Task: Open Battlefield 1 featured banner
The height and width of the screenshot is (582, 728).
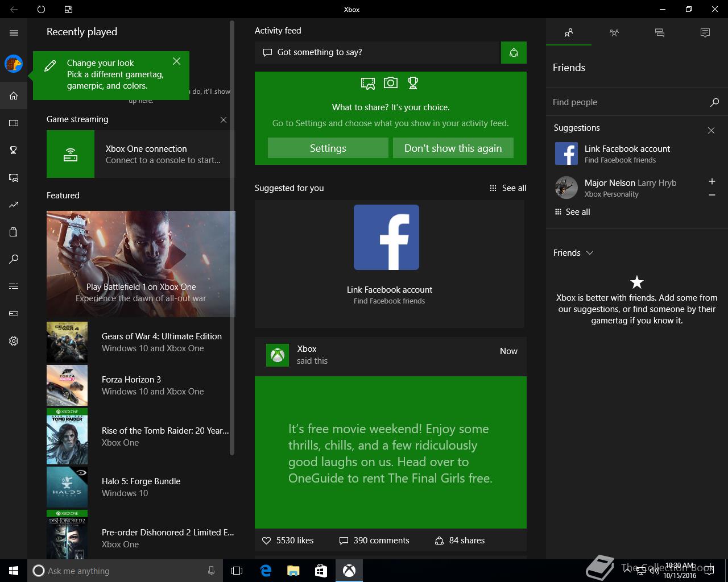Action: [140, 264]
